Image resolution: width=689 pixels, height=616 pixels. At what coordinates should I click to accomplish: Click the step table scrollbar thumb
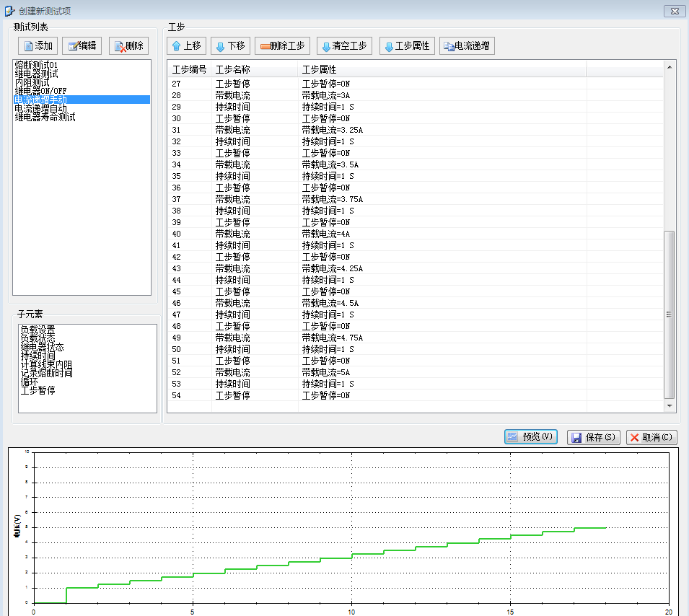pyautogui.click(x=669, y=314)
